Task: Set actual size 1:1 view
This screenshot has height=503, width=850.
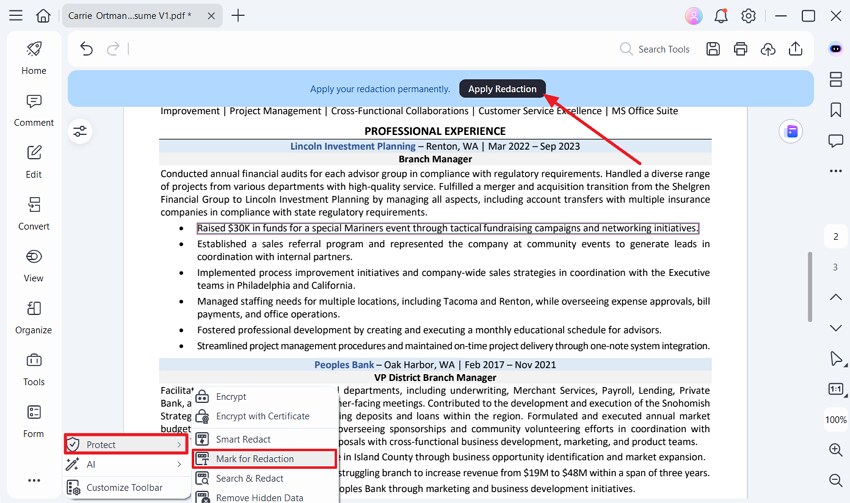Action: coord(835,389)
